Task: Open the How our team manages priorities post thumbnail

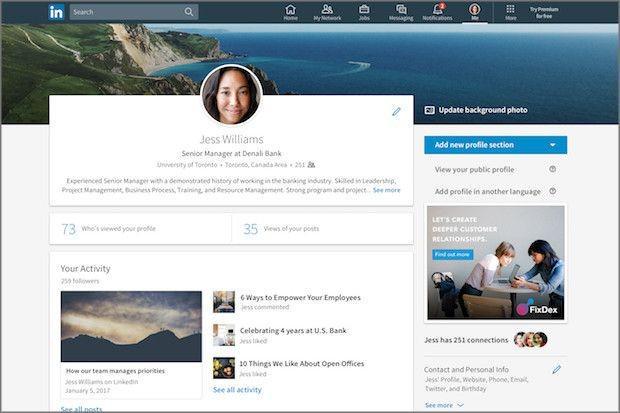Action: pyautogui.click(x=131, y=326)
